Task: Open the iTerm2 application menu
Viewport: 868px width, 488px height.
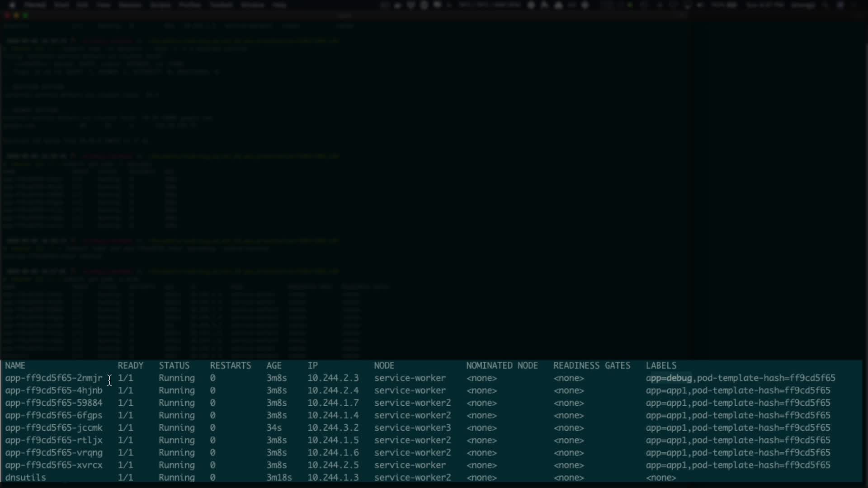Action: [x=35, y=5]
